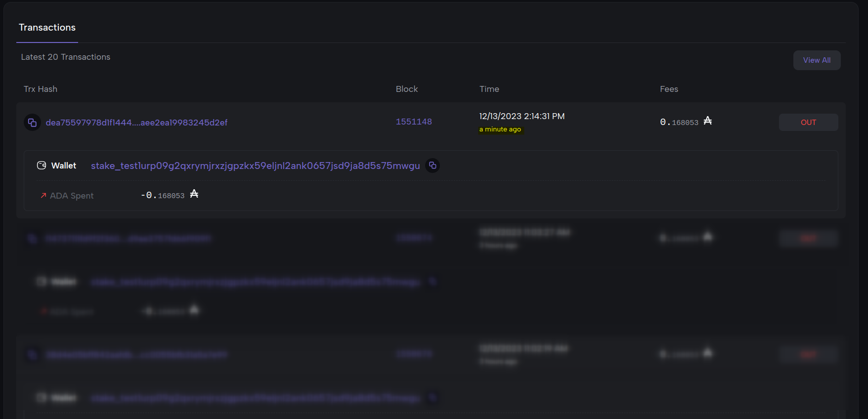868x419 pixels.
Task: Click the wallet icon next to Wallet label
Action: point(42,166)
